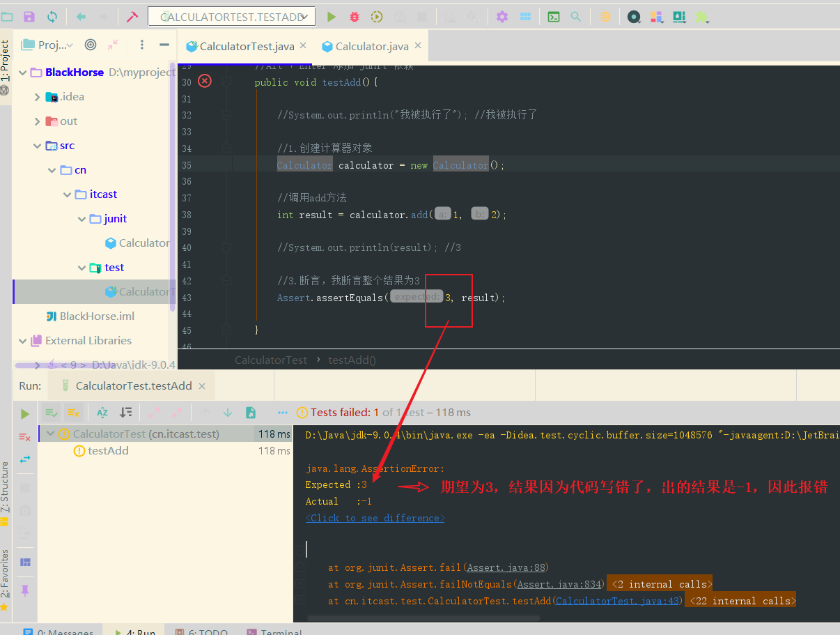Toggle Show Ignored tests filter button

[x=74, y=413]
